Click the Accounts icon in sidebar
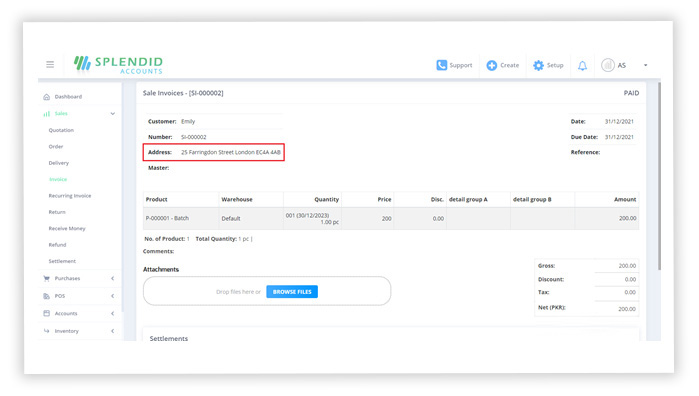The height and width of the screenshot is (396, 699). (x=46, y=313)
